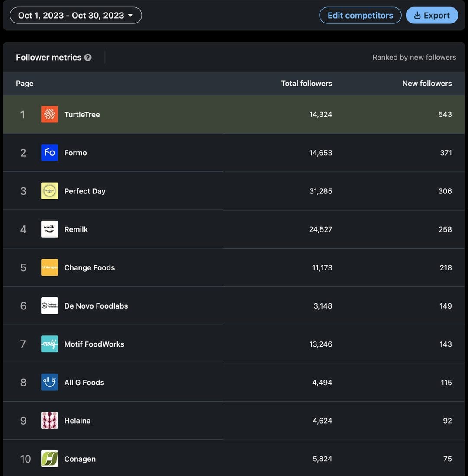The image size is (468, 476).
Task: Click rank number 5 beside Change Foods
Action: pos(23,267)
